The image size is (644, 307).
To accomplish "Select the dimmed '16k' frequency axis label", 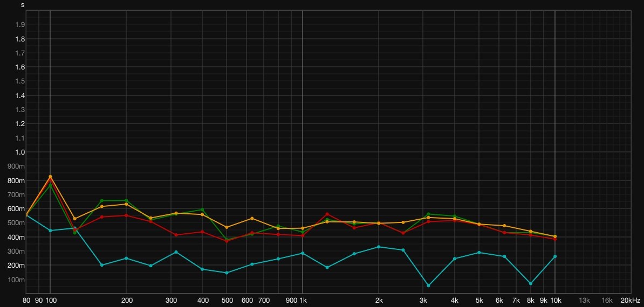I will click(x=607, y=301).
